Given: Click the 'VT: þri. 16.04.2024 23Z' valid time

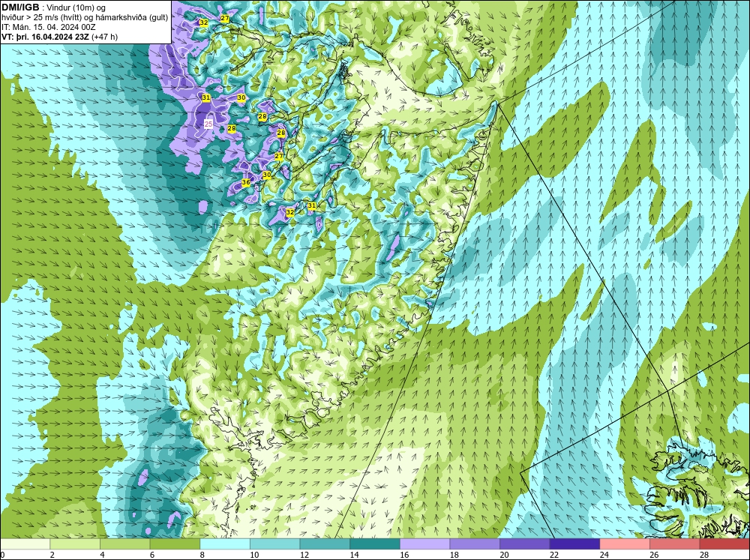Looking at the screenshot, I should click(45, 36).
